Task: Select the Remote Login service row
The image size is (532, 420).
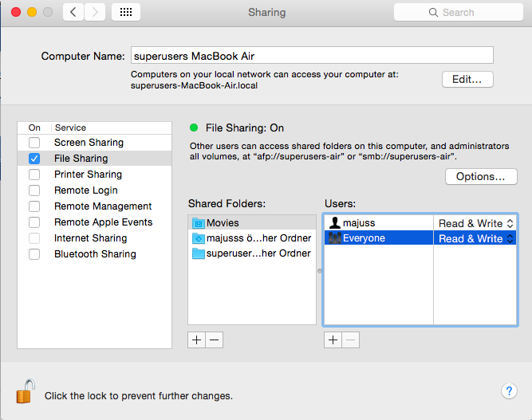Action: 95,190
